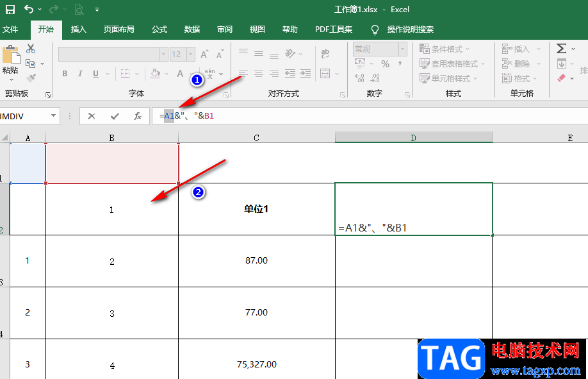588x379 pixels.
Task: Click the Decrease Indent icon
Action: click(x=290, y=74)
